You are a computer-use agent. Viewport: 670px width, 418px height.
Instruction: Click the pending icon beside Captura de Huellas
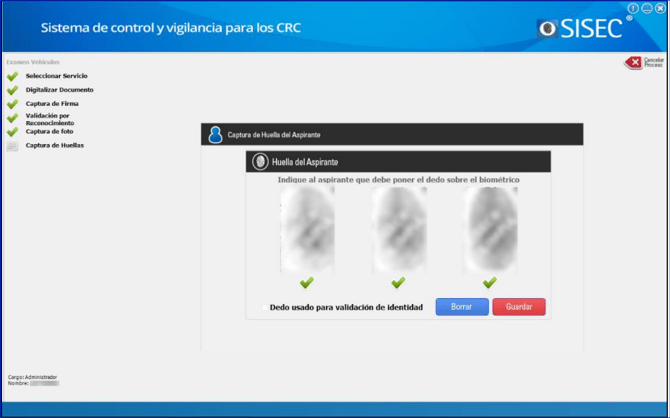[x=12, y=146]
